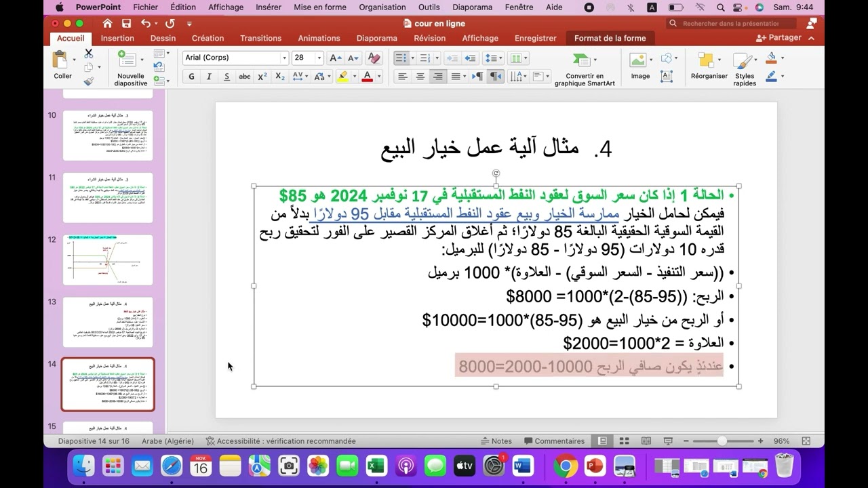
Task: Click the red font color swatch
Action: 367,77
